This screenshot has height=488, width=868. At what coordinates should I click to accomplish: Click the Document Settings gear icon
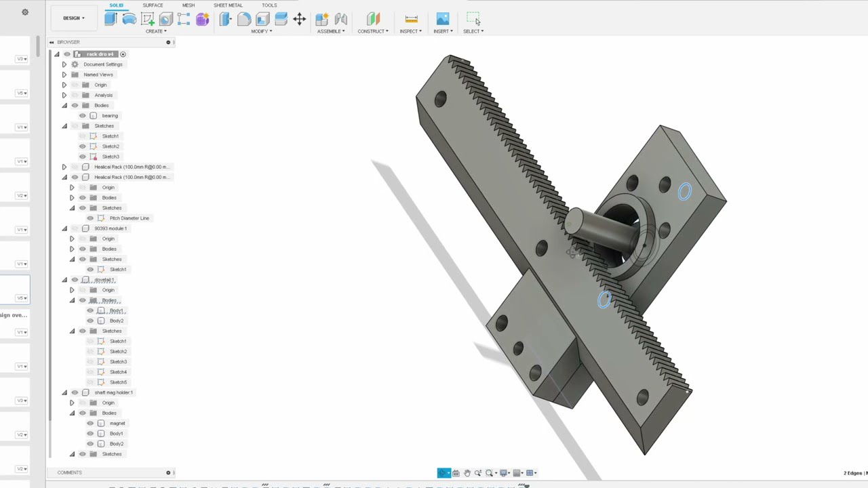[75, 64]
